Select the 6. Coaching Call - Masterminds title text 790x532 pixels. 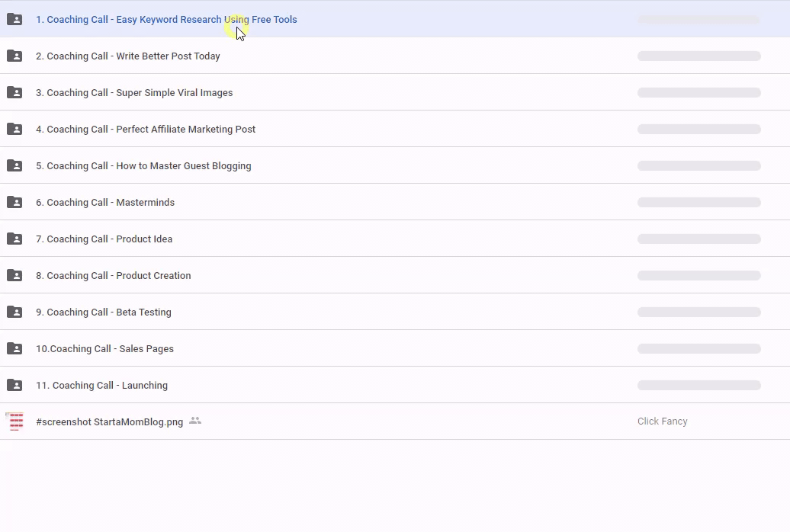pyautogui.click(x=105, y=203)
